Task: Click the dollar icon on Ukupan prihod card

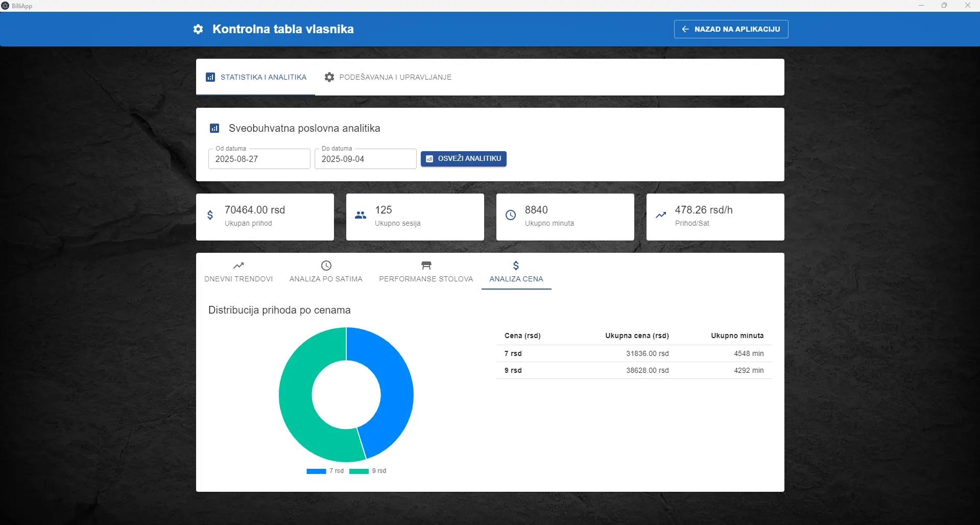Action: click(210, 215)
